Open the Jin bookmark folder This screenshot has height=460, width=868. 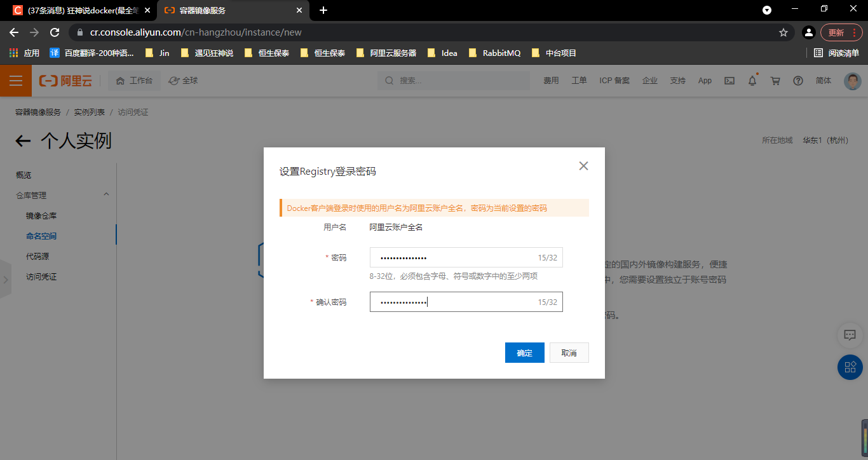tap(158, 53)
